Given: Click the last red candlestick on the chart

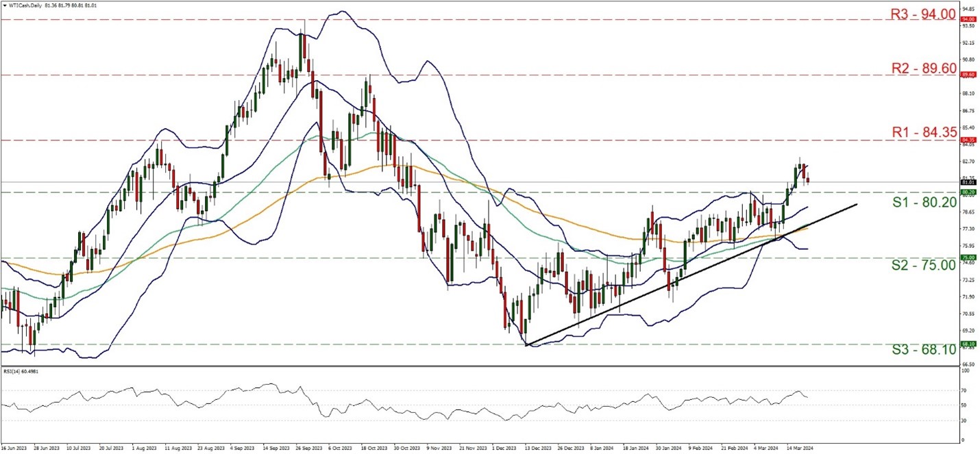Looking at the screenshot, I should click(807, 180).
